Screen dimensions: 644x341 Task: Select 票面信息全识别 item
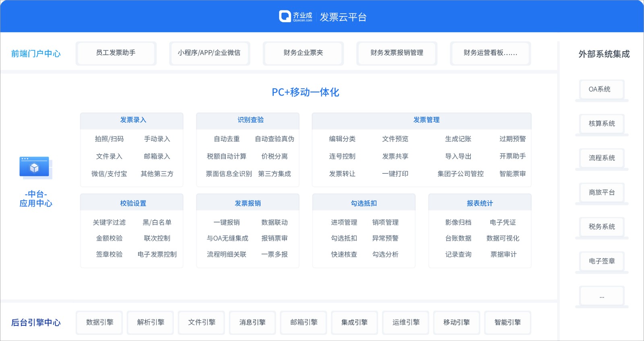[x=229, y=174]
